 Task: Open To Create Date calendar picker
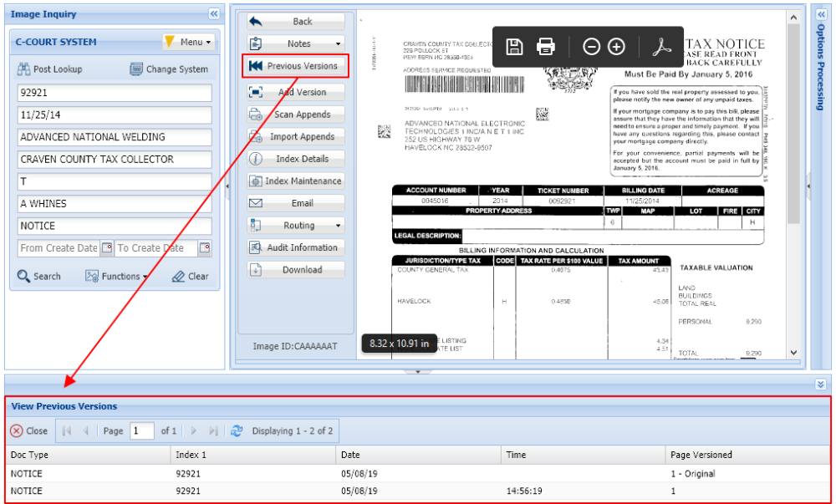205,248
